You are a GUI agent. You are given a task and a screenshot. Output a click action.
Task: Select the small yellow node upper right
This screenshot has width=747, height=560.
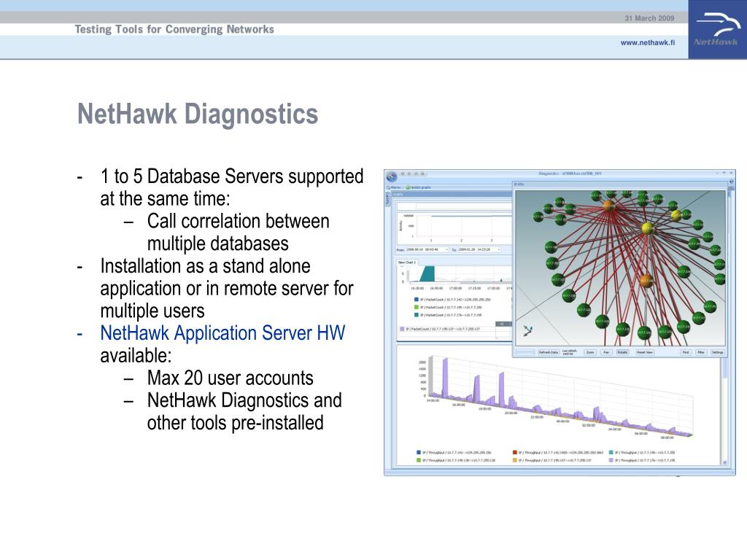click(676, 215)
